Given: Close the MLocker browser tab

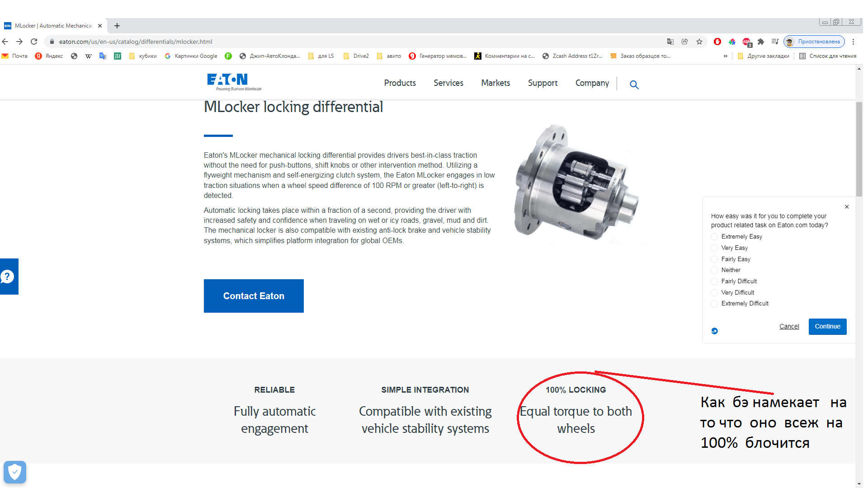Looking at the screenshot, I should (100, 26).
